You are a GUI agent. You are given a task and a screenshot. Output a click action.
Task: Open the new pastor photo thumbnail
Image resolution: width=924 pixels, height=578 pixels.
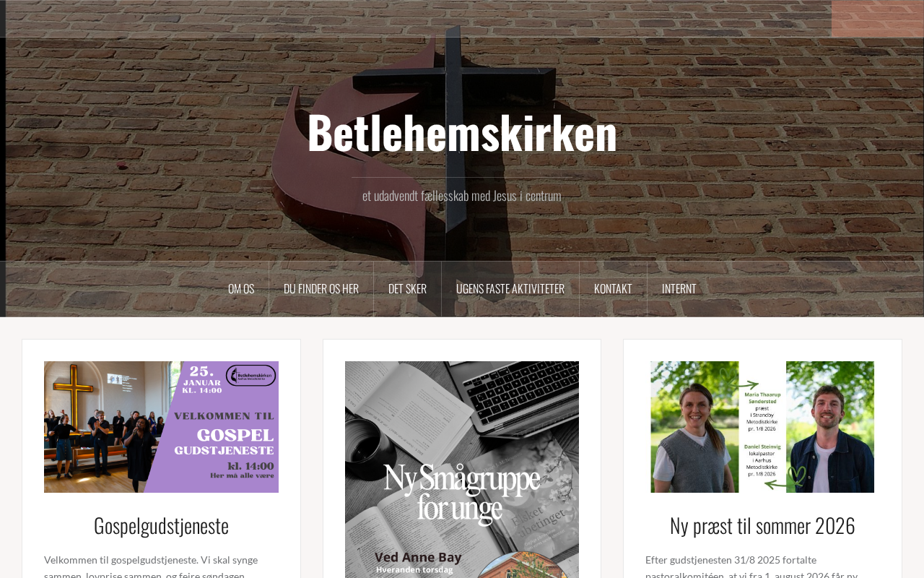[x=762, y=427]
